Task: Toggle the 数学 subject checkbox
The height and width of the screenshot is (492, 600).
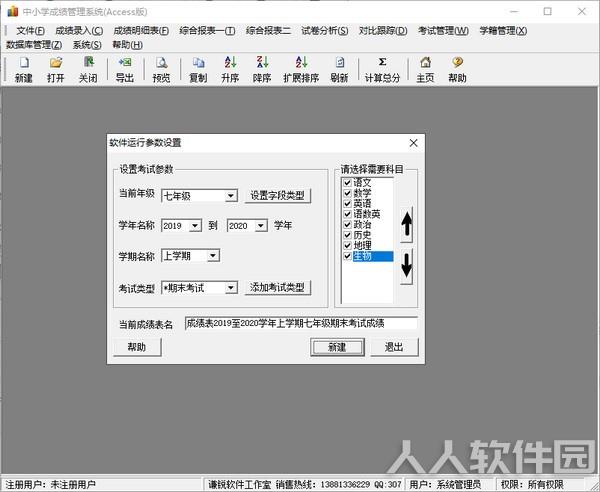Action: (347, 193)
